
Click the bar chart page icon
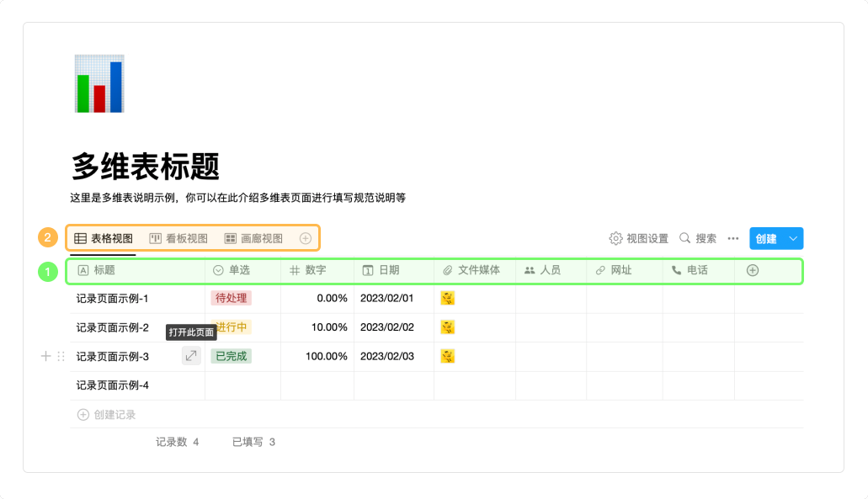(x=99, y=83)
